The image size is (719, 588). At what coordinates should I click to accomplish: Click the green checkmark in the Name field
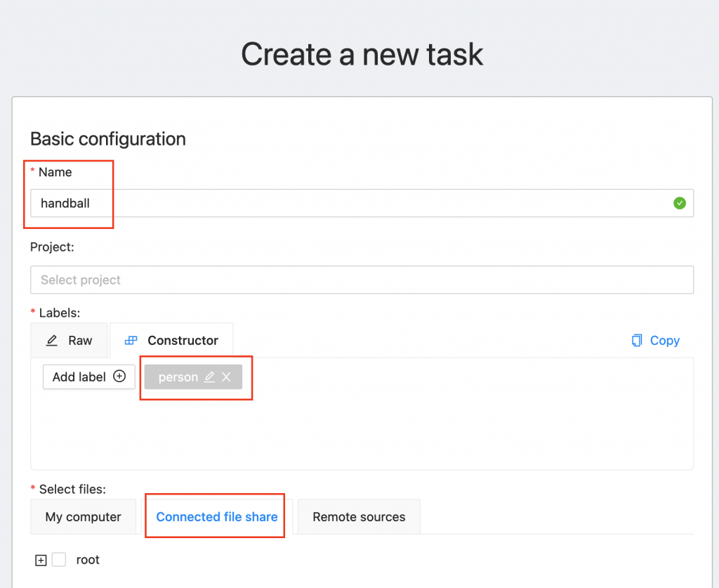pyautogui.click(x=679, y=203)
